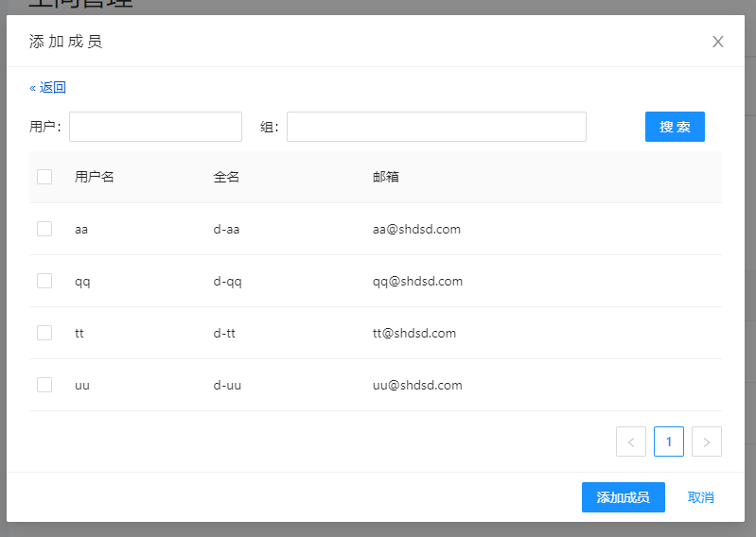Go to the previous page using the left arrow

click(631, 442)
